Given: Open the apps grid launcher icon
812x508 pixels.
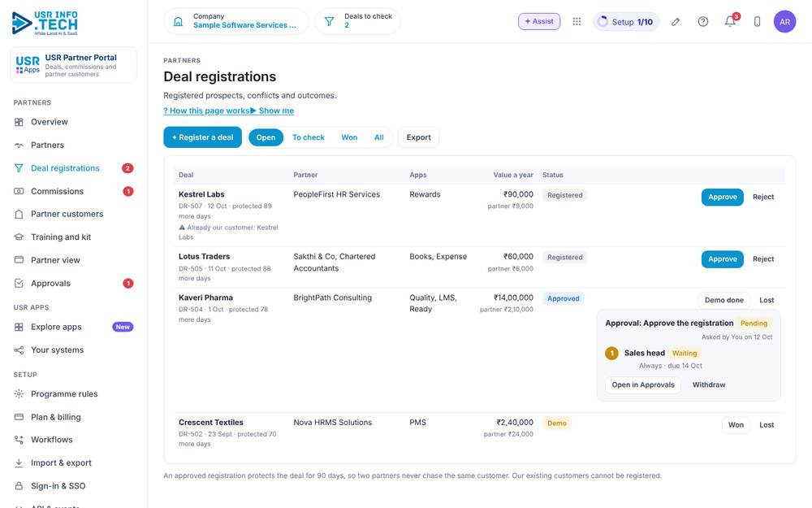Looking at the screenshot, I should pyautogui.click(x=577, y=21).
